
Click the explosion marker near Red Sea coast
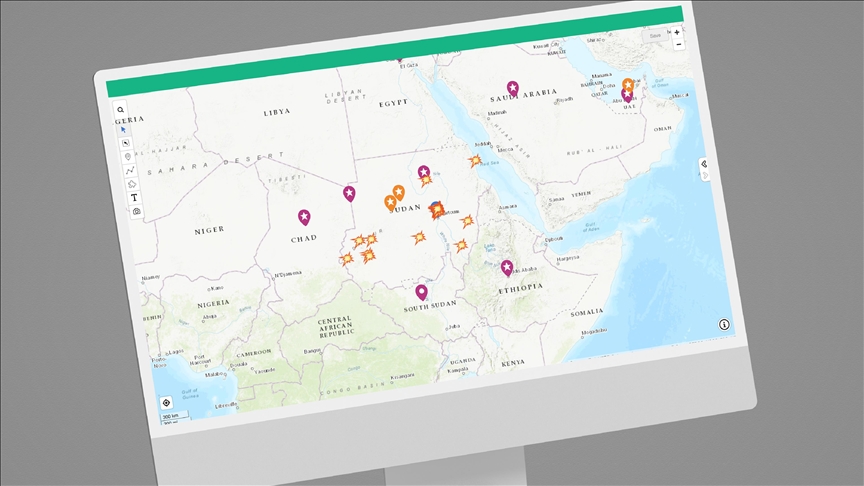[x=476, y=160]
